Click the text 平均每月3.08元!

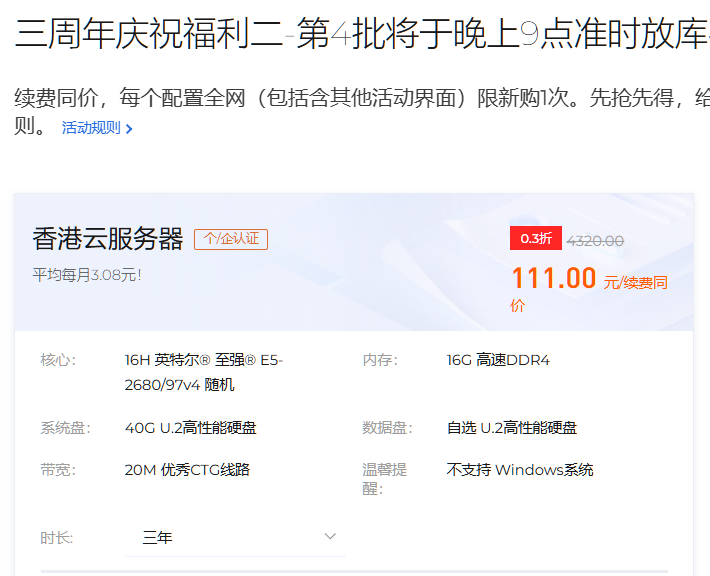[87, 275]
